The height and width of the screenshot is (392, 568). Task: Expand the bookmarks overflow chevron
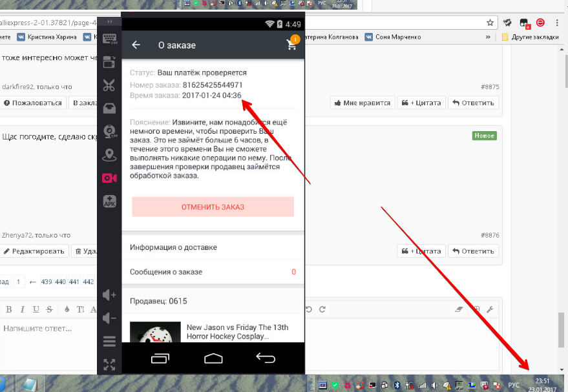click(488, 37)
